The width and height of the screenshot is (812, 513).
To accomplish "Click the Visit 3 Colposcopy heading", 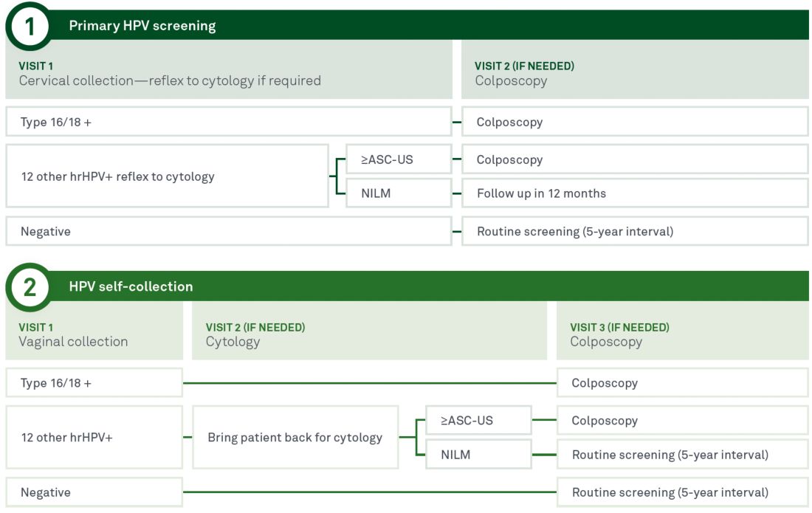I will (619, 335).
